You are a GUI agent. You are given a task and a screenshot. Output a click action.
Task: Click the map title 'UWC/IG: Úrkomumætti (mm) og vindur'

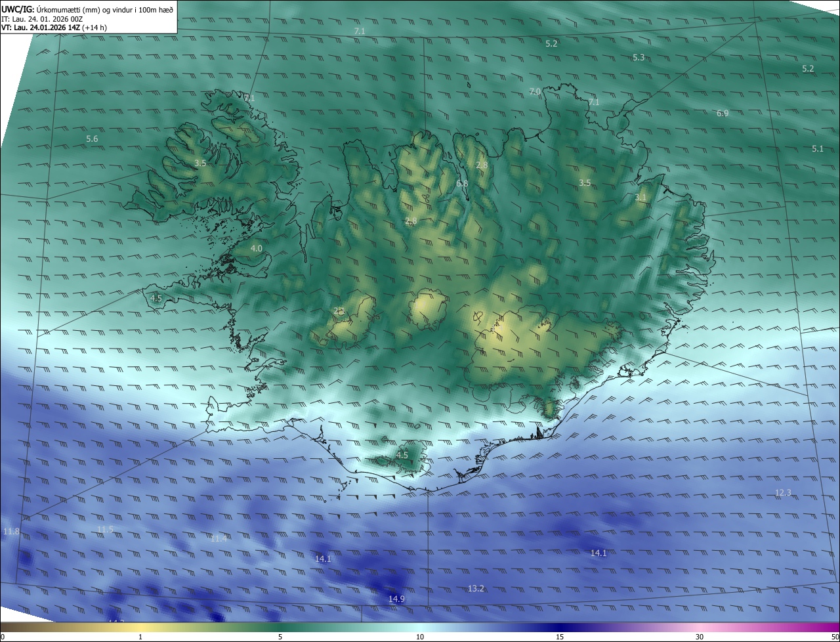(x=87, y=9)
